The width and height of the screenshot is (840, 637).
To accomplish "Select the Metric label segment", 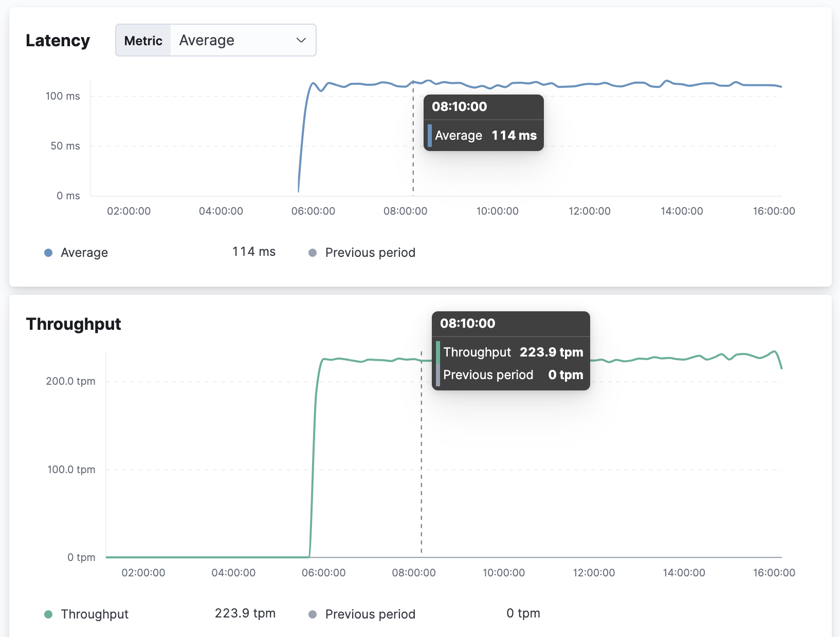I will [143, 40].
